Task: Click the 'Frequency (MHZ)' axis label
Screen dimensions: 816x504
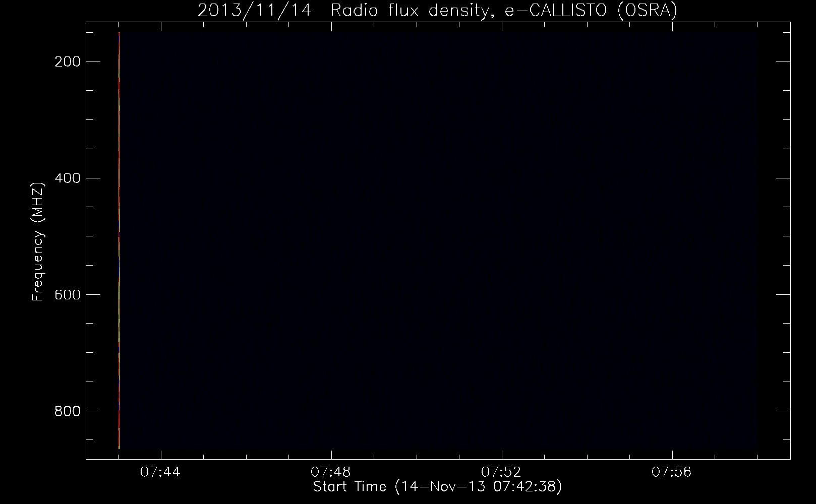Action: click(x=38, y=241)
